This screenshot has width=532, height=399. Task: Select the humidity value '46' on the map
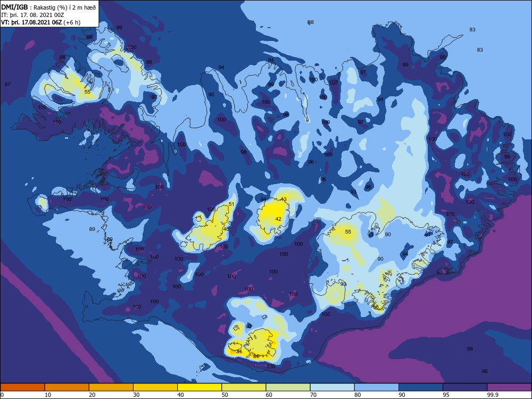pos(226,229)
